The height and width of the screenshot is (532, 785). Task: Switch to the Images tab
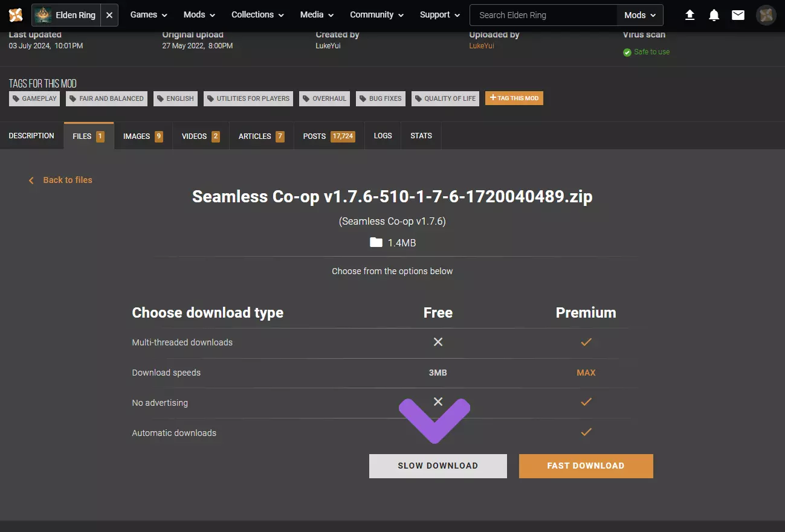pos(143,136)
